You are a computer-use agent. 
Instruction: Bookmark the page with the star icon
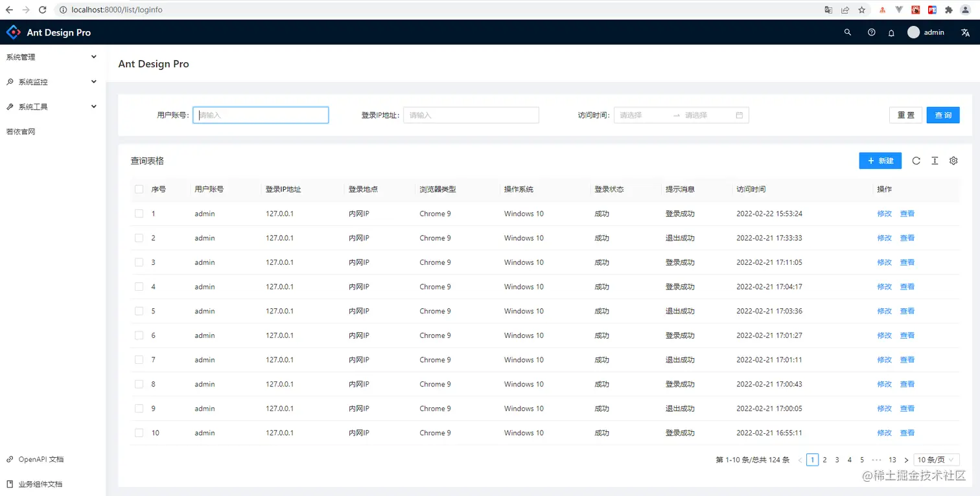pos(861,10)
